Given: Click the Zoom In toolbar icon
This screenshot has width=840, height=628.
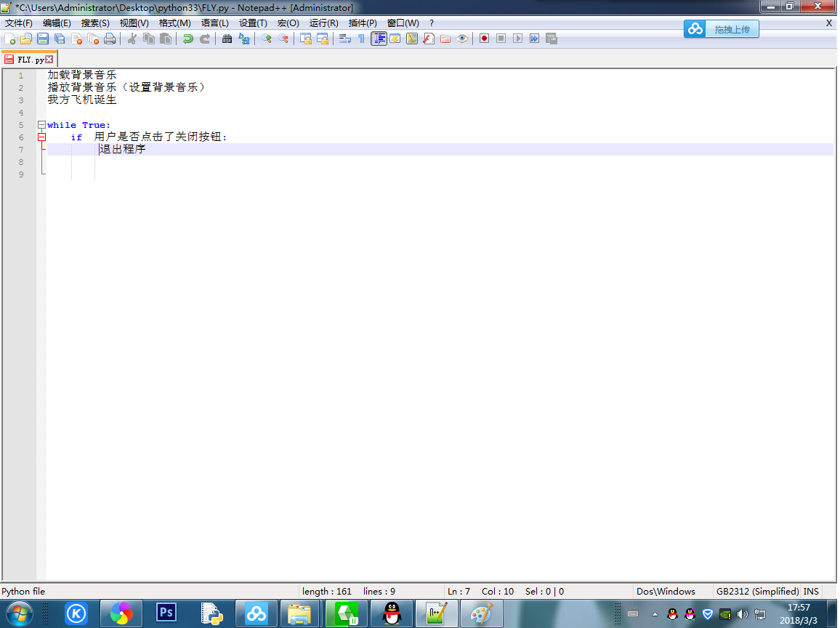Looking at the screenshot, I should pos(267,39).
